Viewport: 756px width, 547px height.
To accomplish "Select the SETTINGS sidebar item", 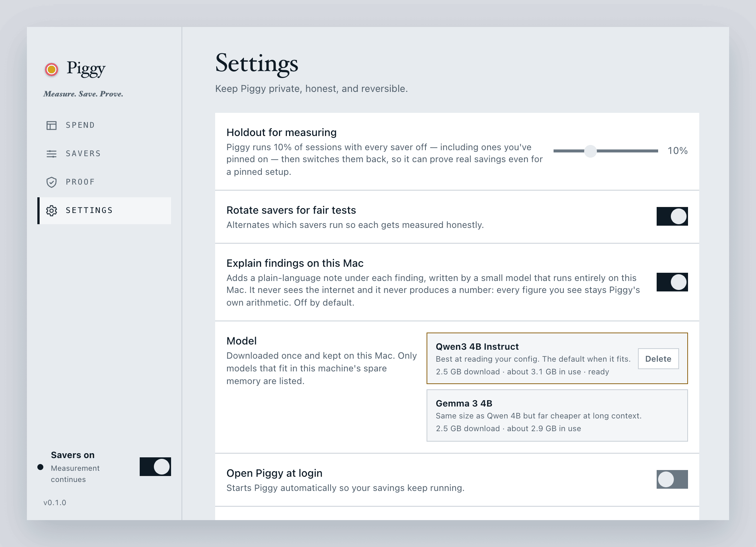I will (x=104, y=210).
